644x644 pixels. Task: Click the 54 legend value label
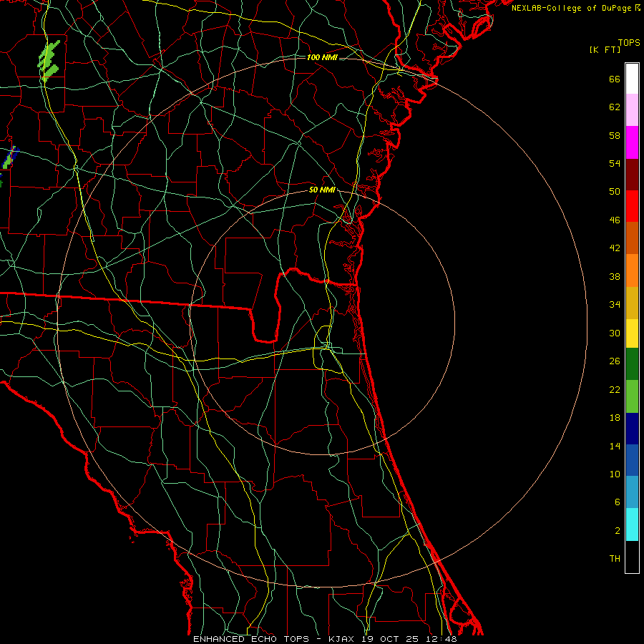(x=615, y=163)
